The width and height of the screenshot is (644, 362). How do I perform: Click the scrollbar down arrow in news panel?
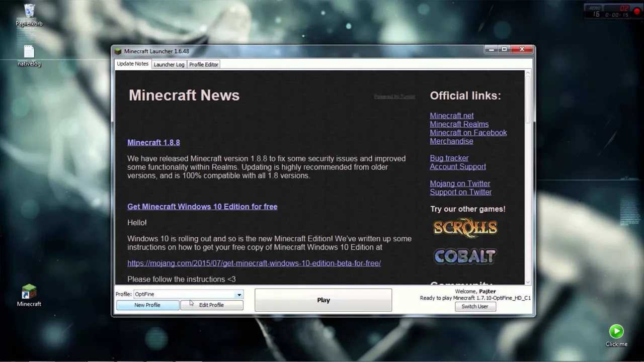pyautogui.click(x=528, y=282)
